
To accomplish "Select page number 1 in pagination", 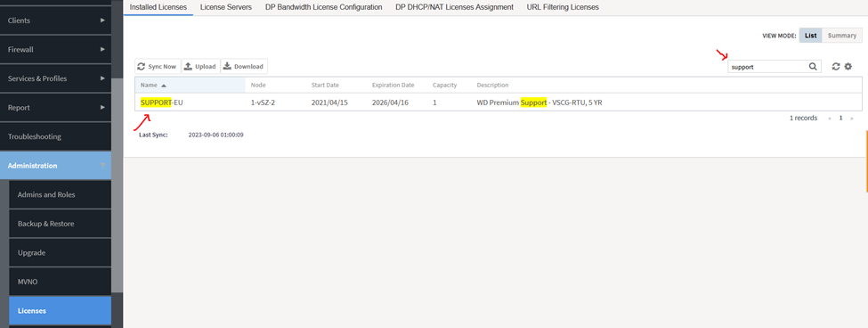I will (x=840, y=118).
